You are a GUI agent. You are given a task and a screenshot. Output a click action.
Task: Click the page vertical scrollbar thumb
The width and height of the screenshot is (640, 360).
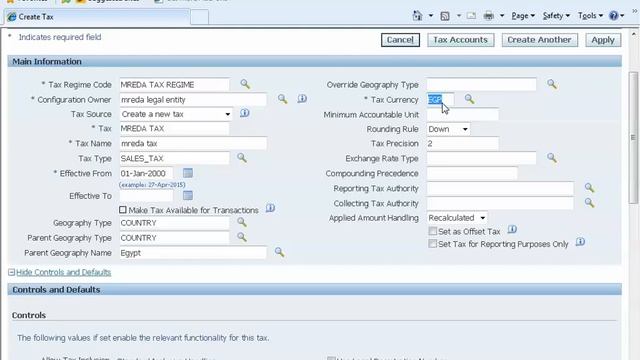tap(633, 138)
